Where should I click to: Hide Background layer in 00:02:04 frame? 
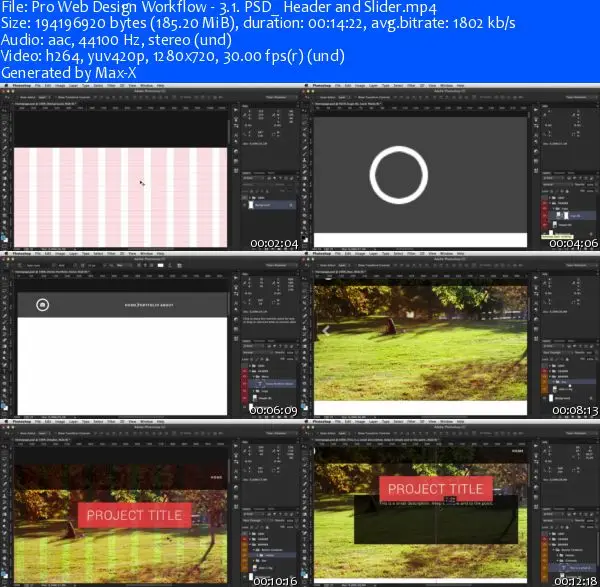coord(245,205)
